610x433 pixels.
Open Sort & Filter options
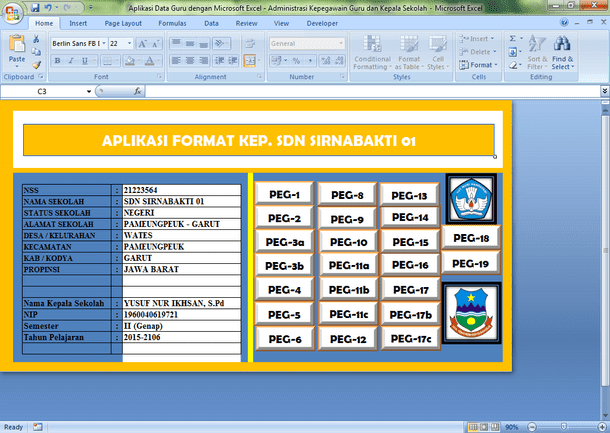pos(537,53)
